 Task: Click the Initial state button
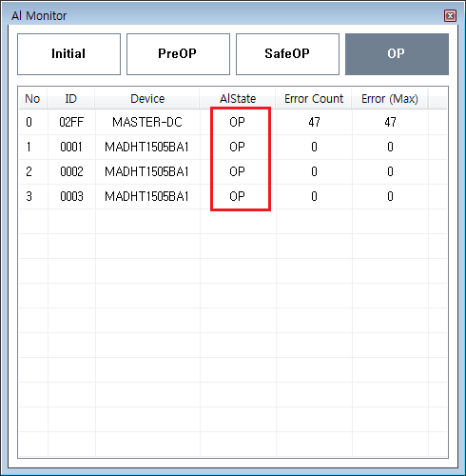pyautogui.click(x=68, y=54)
